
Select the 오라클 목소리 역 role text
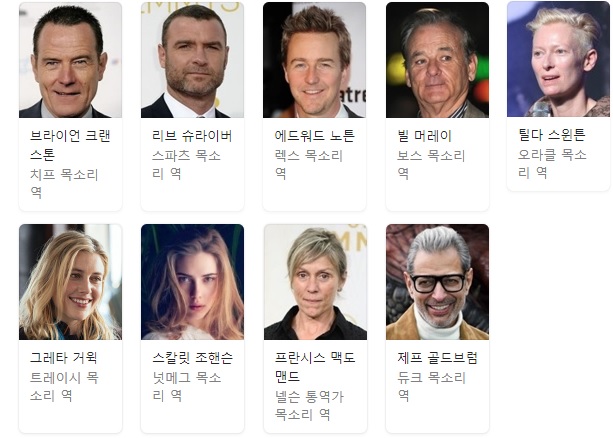pyautogui.click(x=552, y=163)
